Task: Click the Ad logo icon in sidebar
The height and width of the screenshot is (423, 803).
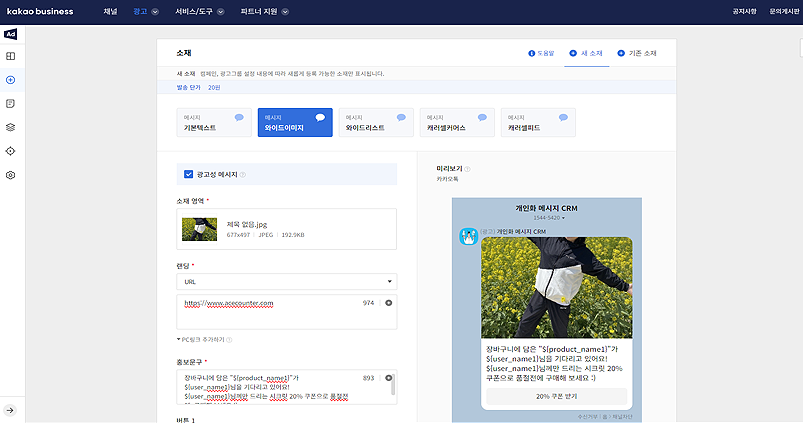Action: (10, 33)
